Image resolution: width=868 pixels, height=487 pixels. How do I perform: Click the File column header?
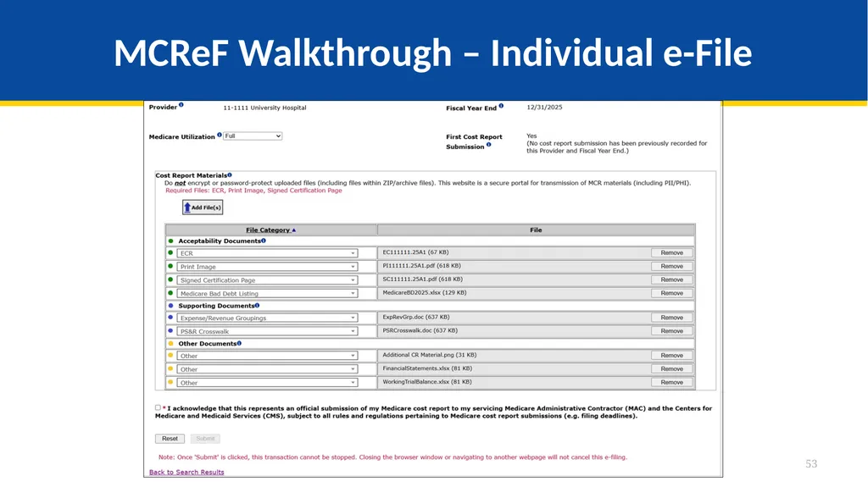[x=536, y=230]
